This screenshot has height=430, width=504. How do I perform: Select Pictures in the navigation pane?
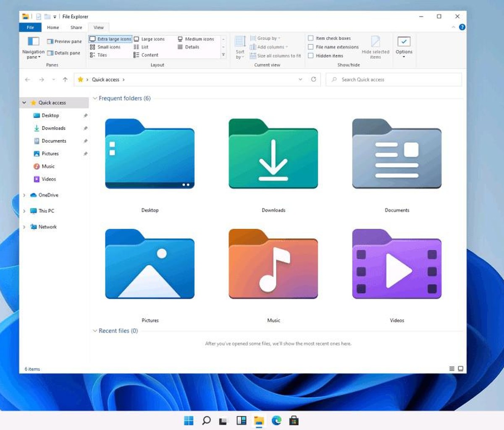click(50, 154)
